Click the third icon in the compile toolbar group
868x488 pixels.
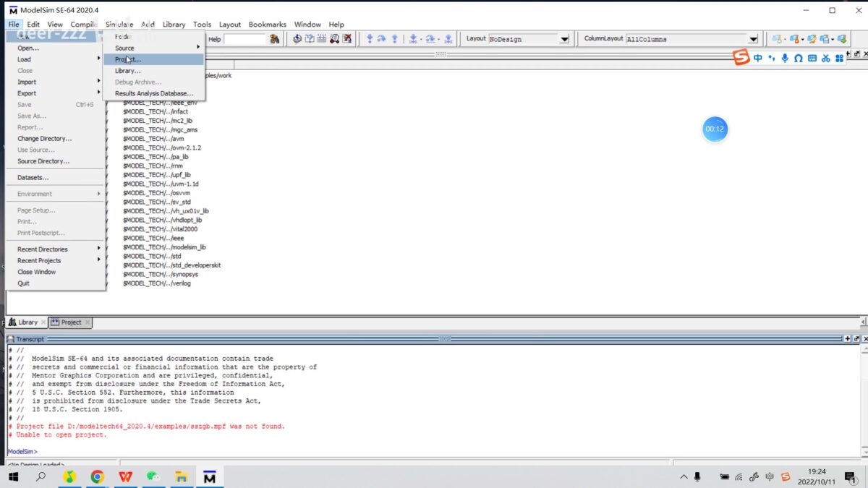coord(322,39)
